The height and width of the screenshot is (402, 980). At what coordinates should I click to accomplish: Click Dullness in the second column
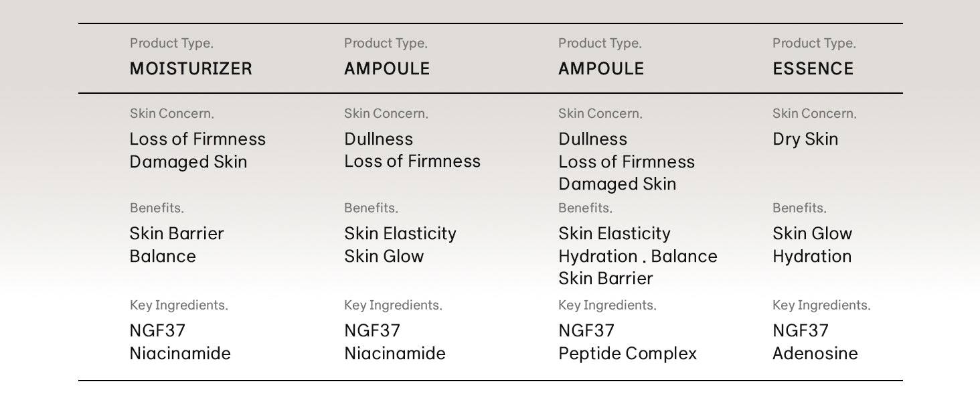click(378, 139)
